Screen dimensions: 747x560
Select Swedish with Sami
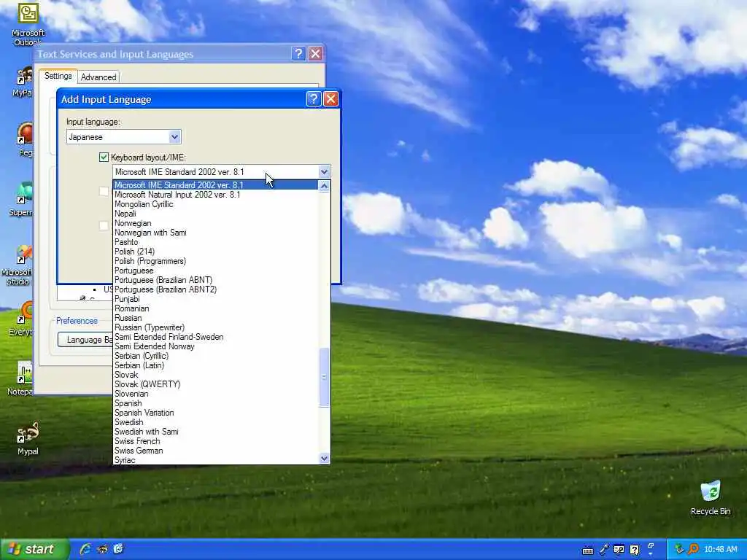click(x=216, y=432)
